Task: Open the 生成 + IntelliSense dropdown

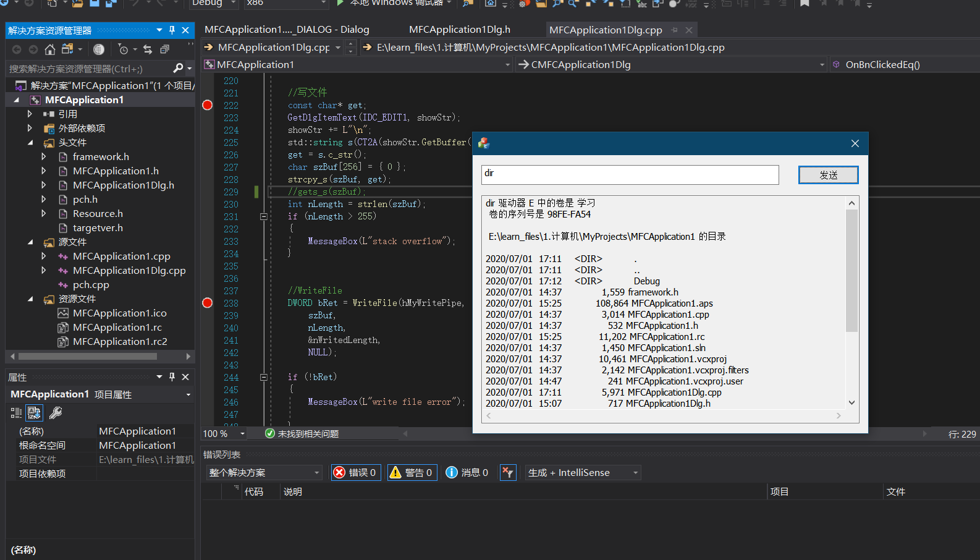Action: pos(583,473)
